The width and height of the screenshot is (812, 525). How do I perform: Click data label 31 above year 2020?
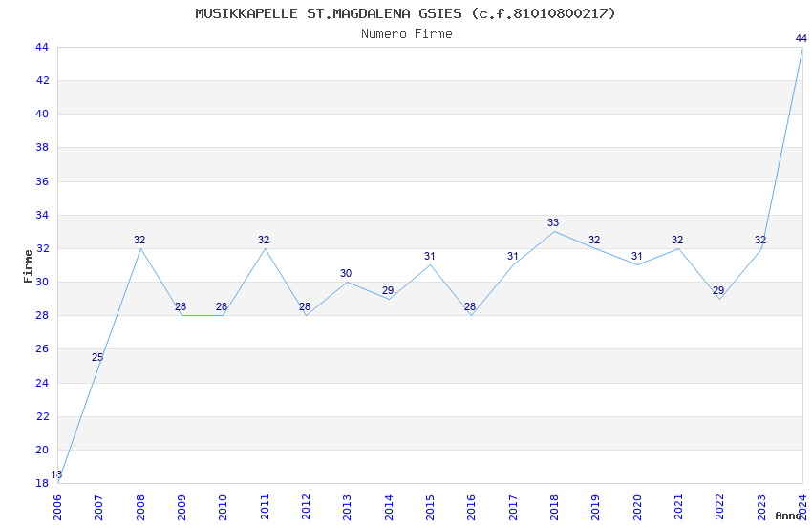[637, 256]
